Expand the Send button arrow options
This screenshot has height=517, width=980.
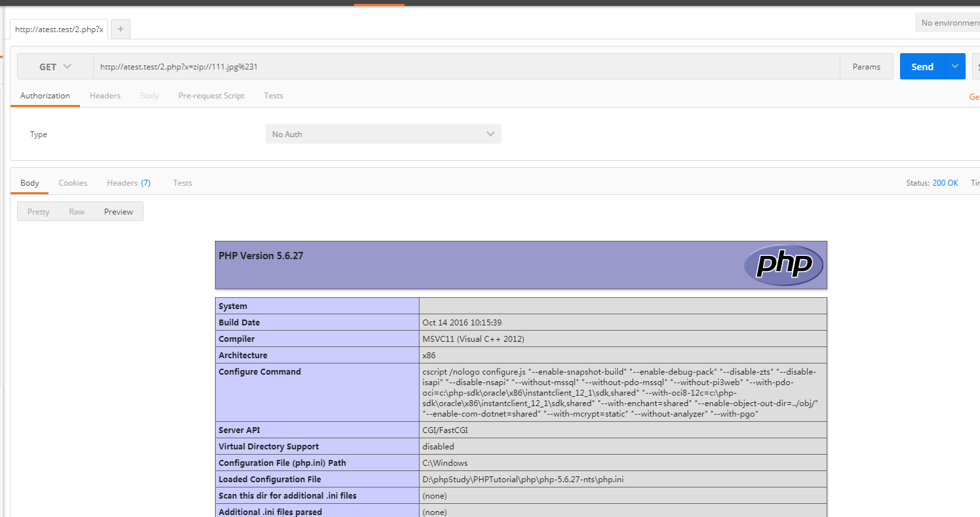955,66
